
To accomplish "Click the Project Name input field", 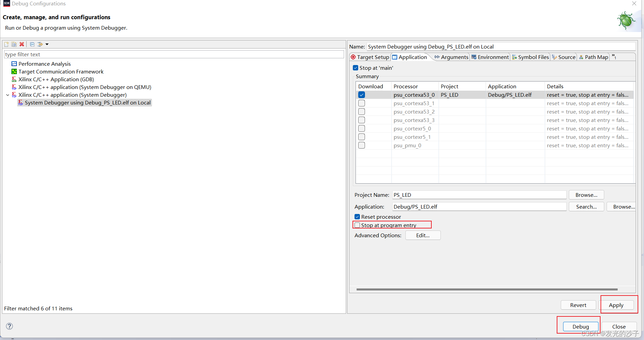I will point(479,195).
